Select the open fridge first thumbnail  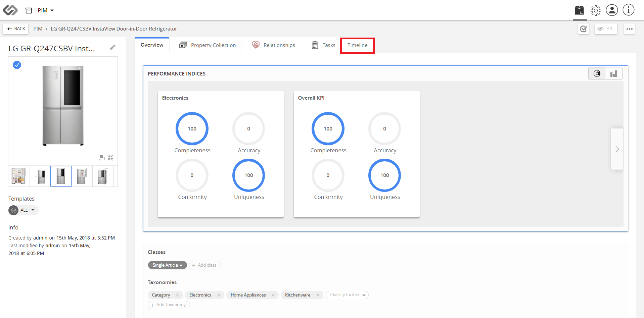coord(19,176)
